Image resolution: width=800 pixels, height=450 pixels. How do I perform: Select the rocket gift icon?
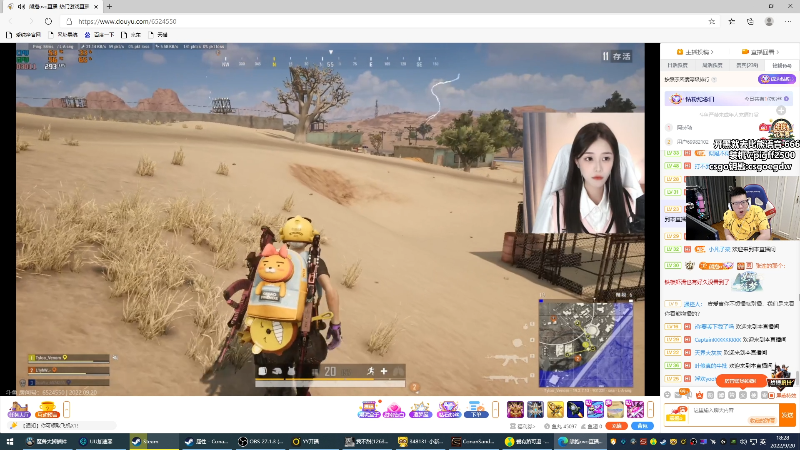click(575, 409)
